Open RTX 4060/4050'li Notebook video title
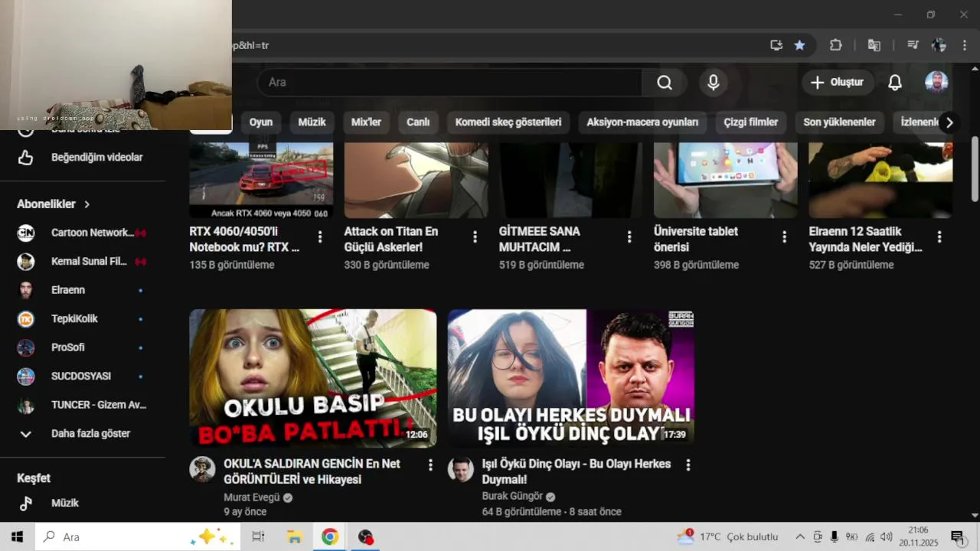980x551 pixels. click(x=244, y=240)
